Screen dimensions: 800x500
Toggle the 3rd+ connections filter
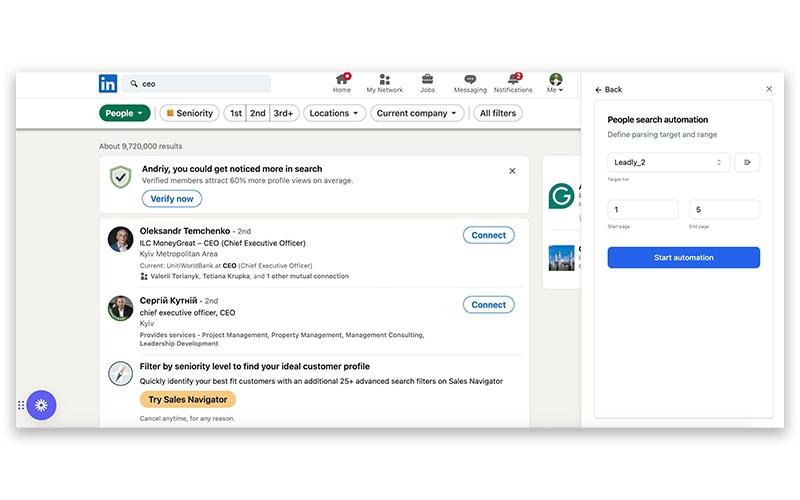[284, 113]
